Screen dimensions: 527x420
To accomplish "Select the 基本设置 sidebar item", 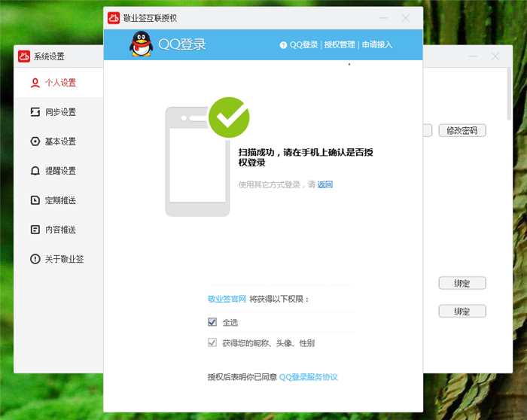I will pyautogui.click(x=59, y=142).
